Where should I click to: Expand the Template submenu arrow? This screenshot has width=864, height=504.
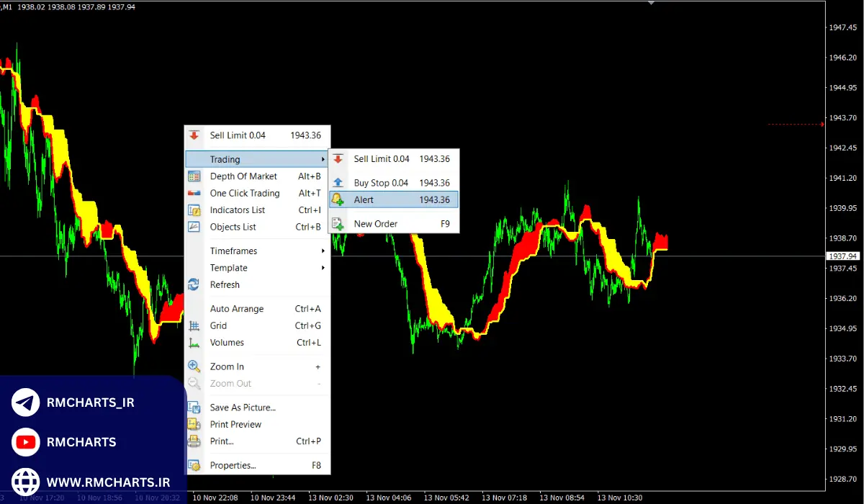coord(323,268)
